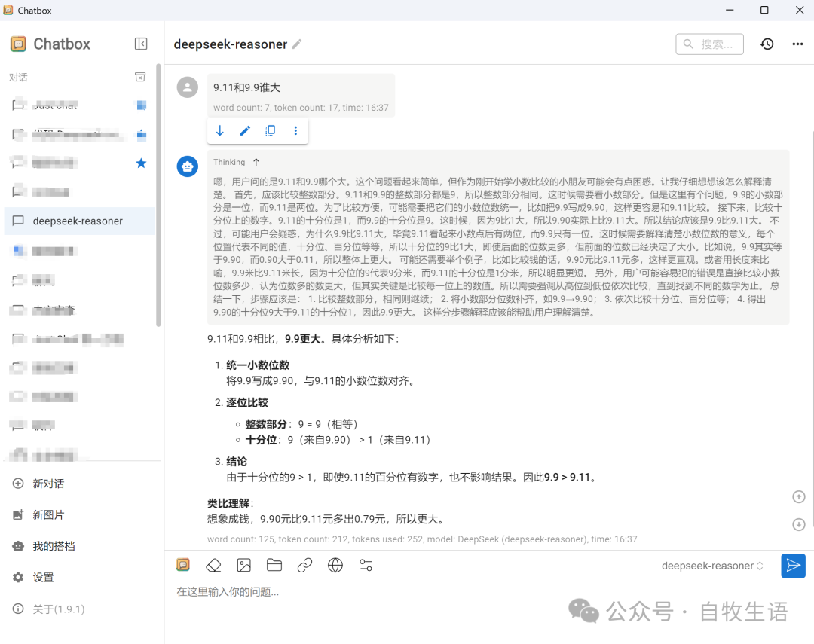Maximize the Chatbox window
This screenshot has width=814, height=644.
pyautogui.click(x=764, y=10)
